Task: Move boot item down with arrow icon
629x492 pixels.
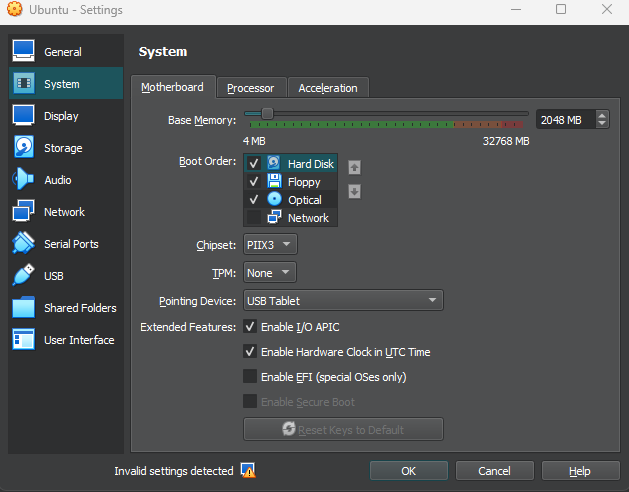Action: click(x=354, y=191)
